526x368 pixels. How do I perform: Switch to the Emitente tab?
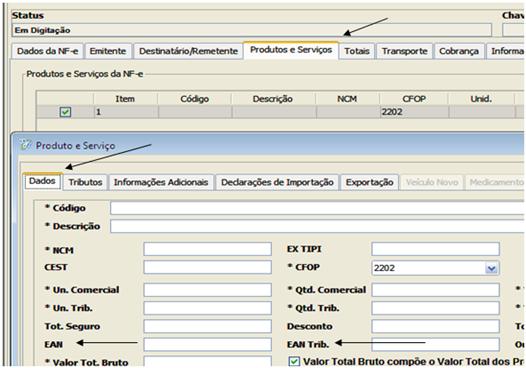[108, 51]
